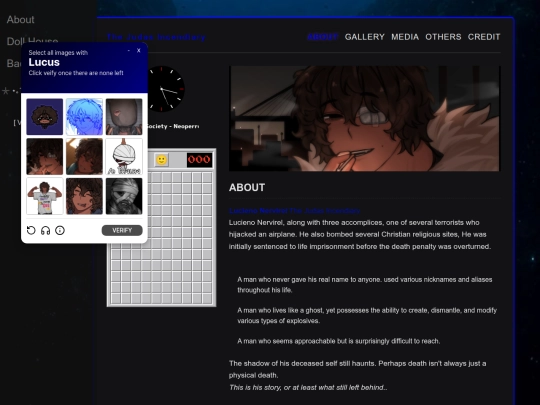This screenshot has width=540, height=405.
Task: Select the flexing man in t-shirt captcha image
Action: click(x=45, y=196)
